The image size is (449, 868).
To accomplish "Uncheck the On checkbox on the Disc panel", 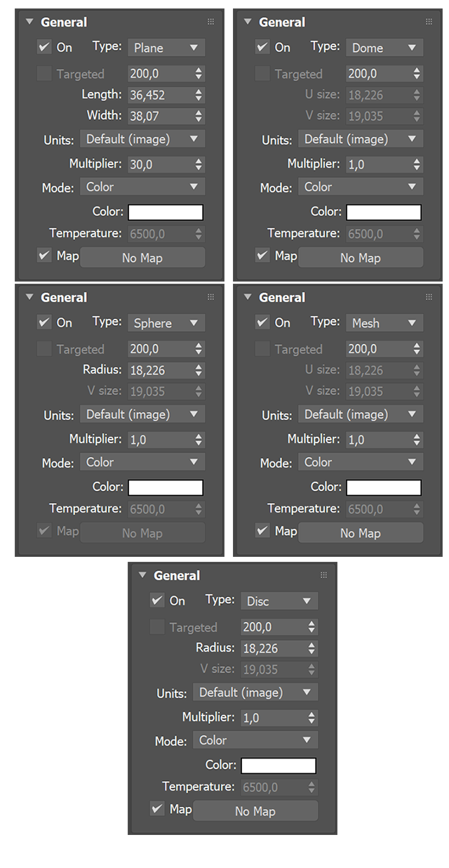I will 157,600.
